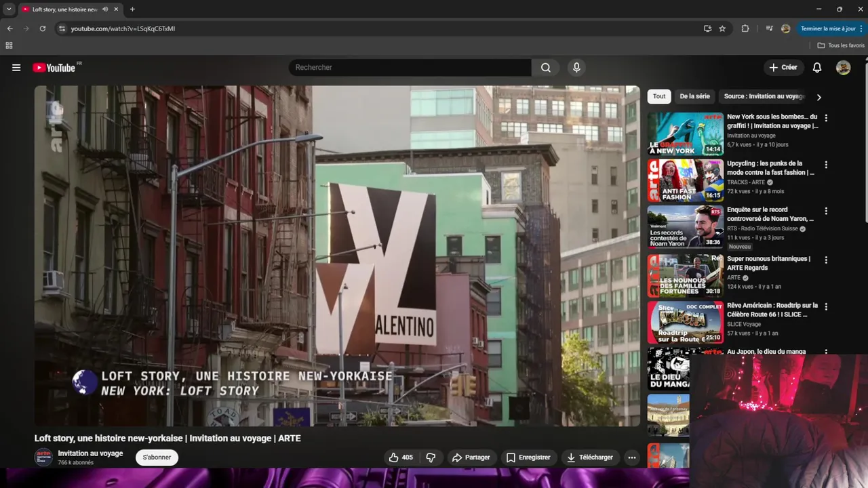The height and width of the screenshot is (488, 868).
Task: Open the Tous les favoris folder
Action: (x=841, y=45)
